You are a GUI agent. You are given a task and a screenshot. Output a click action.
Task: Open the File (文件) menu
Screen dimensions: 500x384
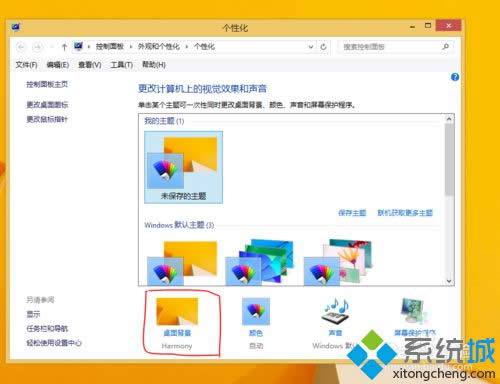26,65
